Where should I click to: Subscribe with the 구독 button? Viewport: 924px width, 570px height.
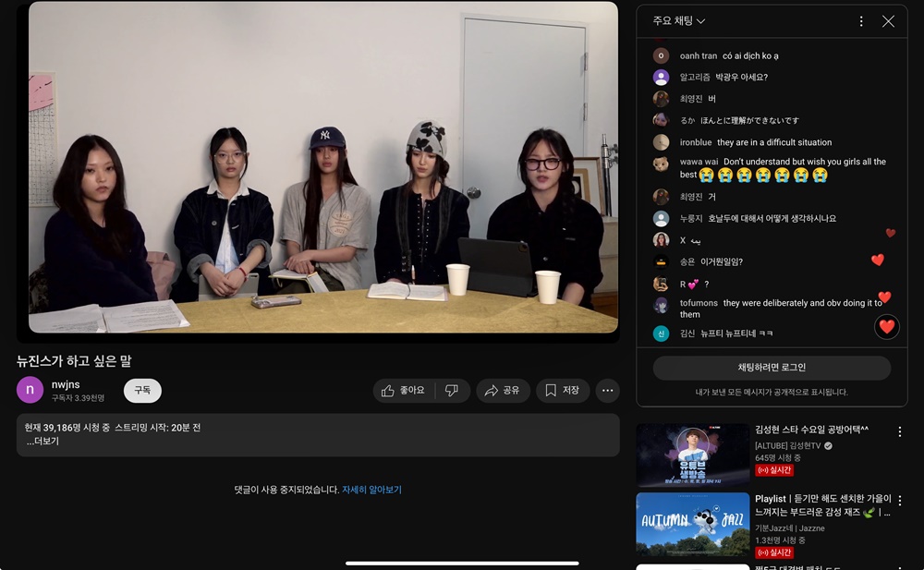[x=142, y=391]
